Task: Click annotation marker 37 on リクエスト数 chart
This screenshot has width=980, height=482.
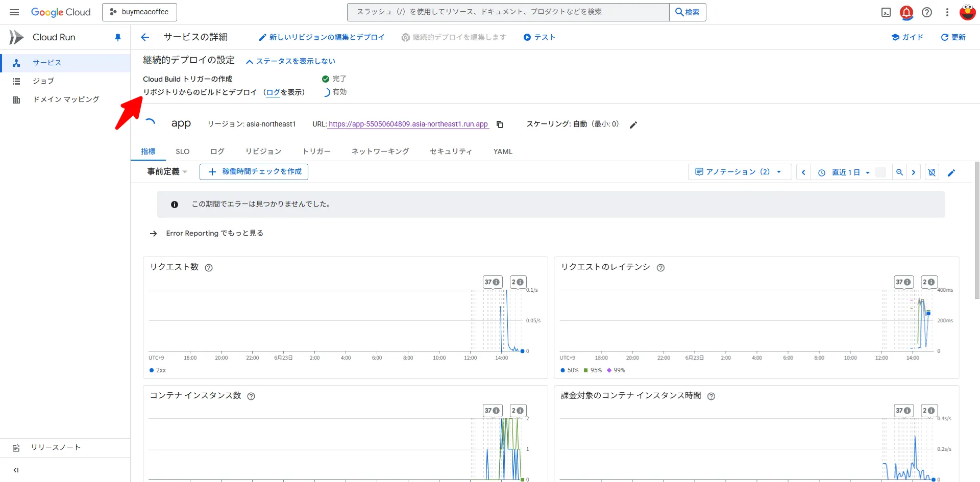Action: pyautogui.click(x=493, y=282)
